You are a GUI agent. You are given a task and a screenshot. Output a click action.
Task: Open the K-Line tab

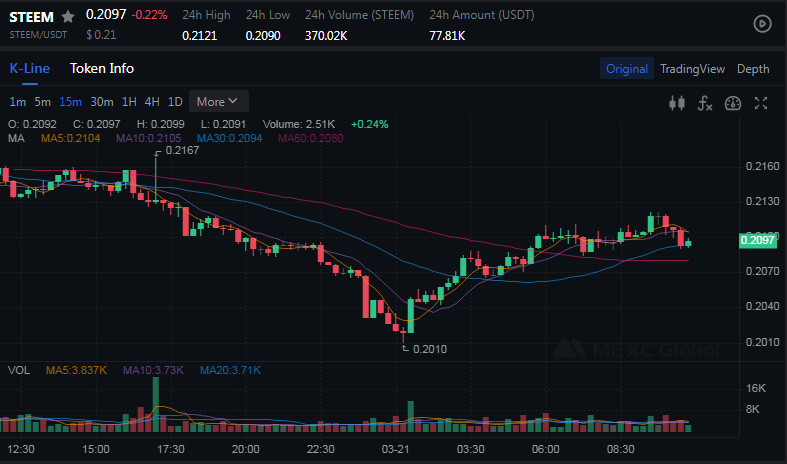tap(29, 68)
